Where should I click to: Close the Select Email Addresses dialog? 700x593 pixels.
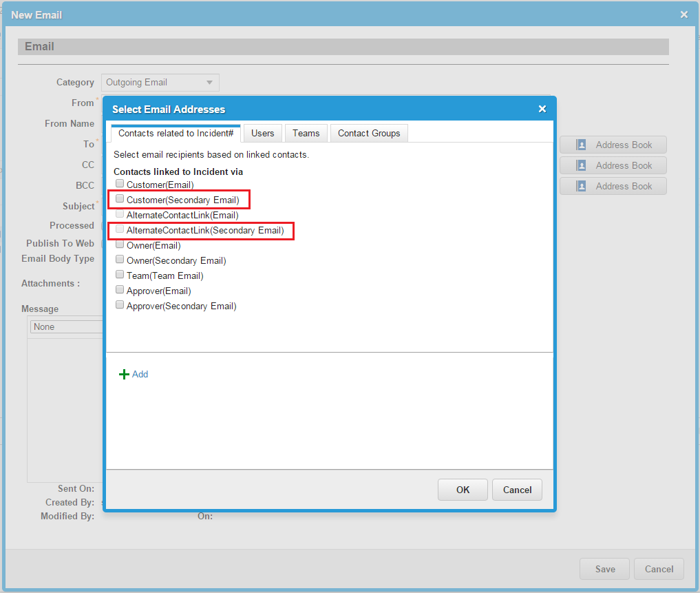tap(542, 109)
